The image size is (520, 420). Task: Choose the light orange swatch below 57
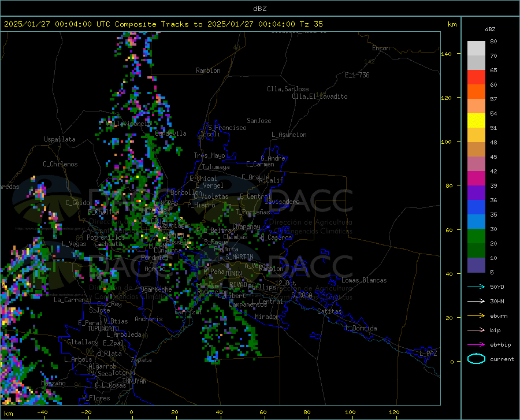click(x=476, y=106)
